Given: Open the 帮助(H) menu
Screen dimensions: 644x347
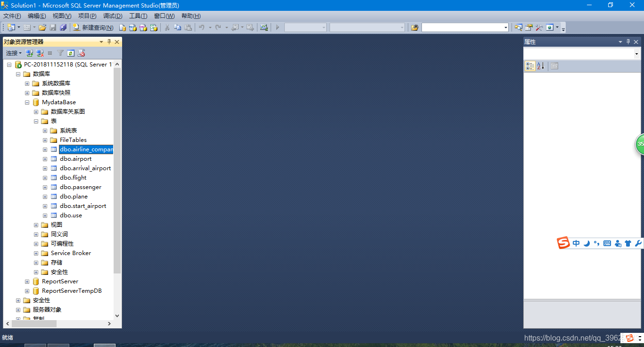Looking at the screenshot, I should (191, 16).
